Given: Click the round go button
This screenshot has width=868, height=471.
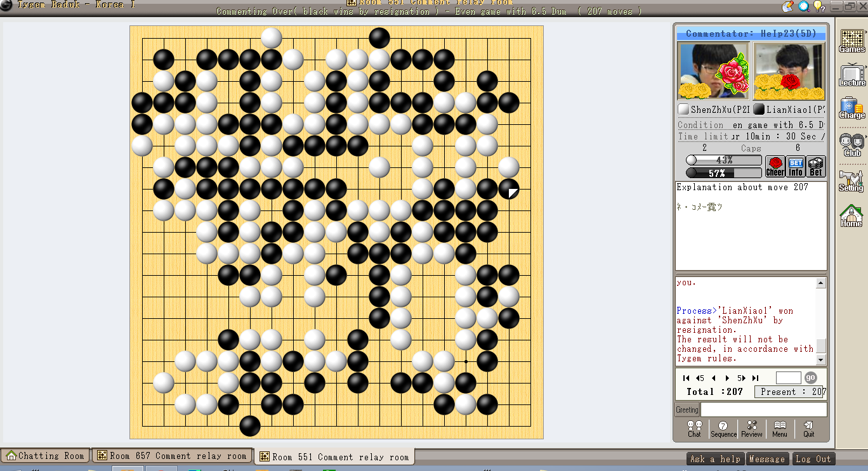Looking at the screenshot, I should click(811, 378).
